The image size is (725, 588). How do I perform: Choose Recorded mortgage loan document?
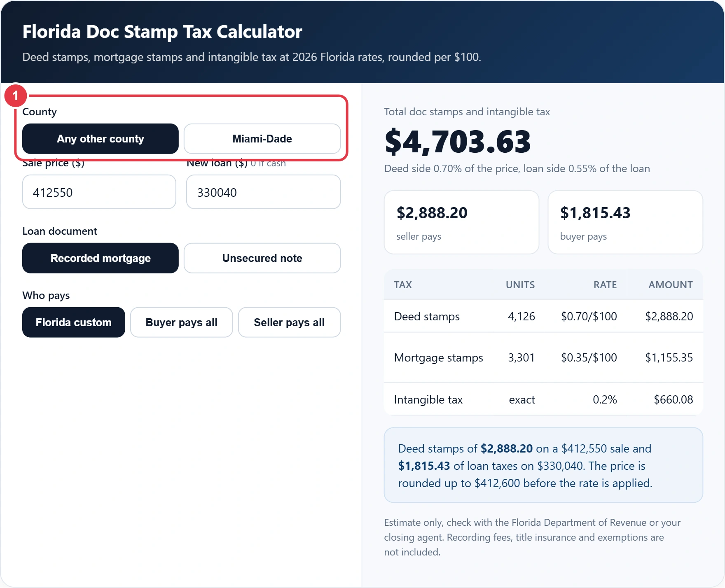(x=101, y=258)
